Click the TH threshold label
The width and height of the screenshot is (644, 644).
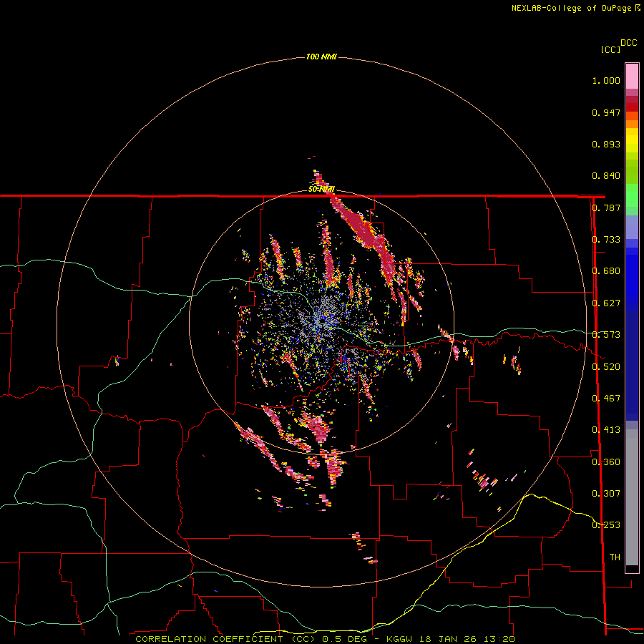pos(615,557)
